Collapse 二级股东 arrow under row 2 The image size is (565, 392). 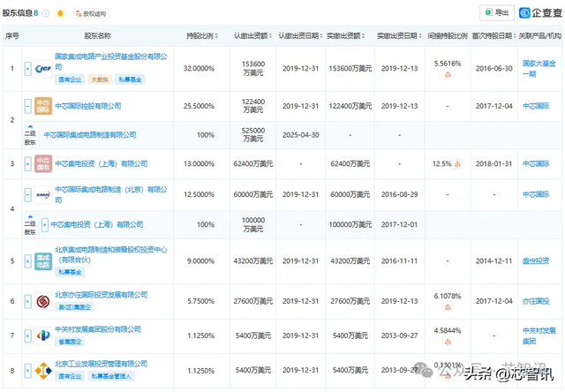pos(30,126)
